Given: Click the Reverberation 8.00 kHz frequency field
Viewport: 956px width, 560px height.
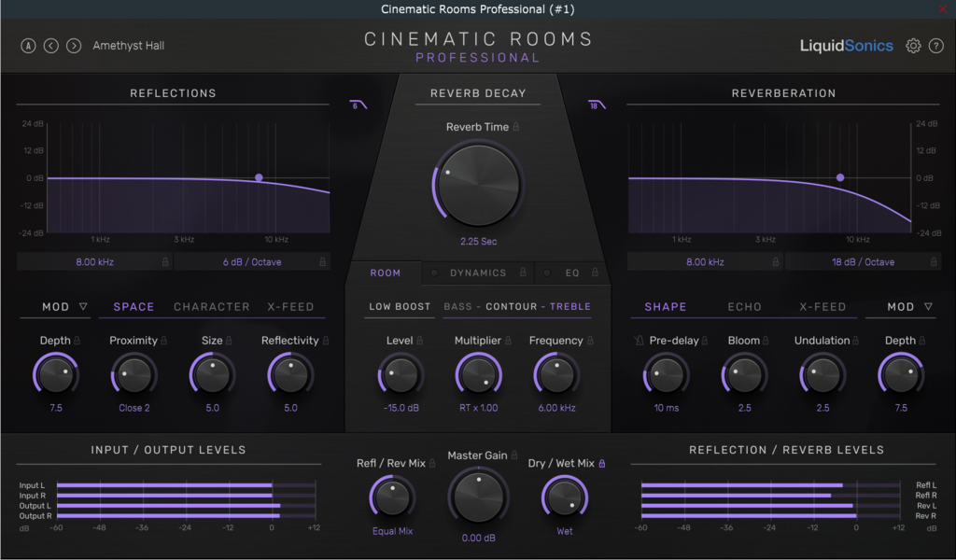Looking at the screenshot, I should [x=706, y=262].
